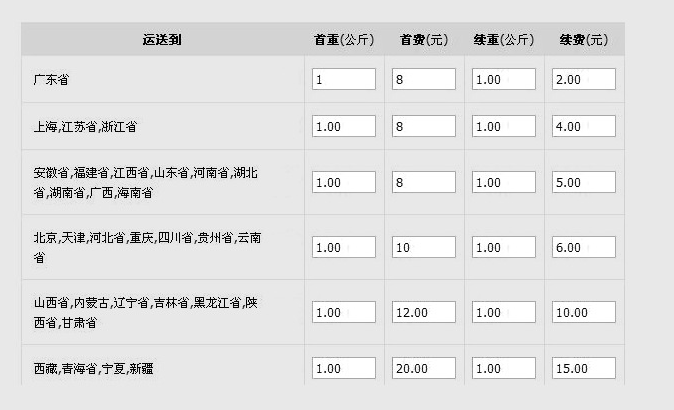674x410 pixels.
Task: Click additional fee field for 广东省
Action: tap(583, 79)
